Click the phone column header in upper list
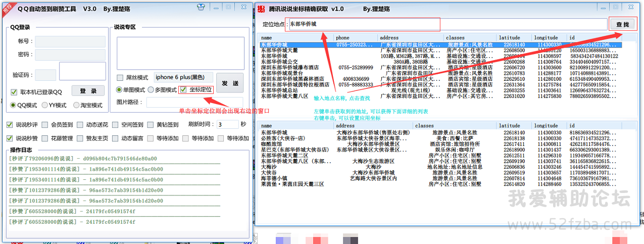Screen dimensions: 644x244 pos(356,38)
